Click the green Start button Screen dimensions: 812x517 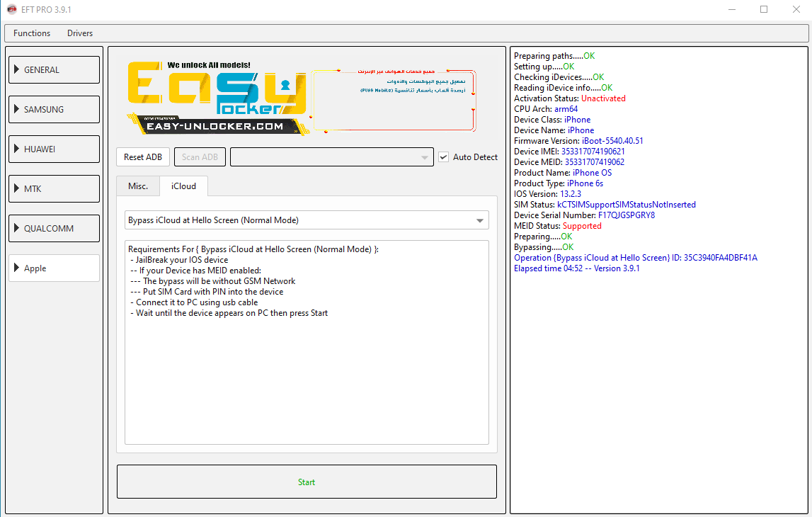click(307, 482)
